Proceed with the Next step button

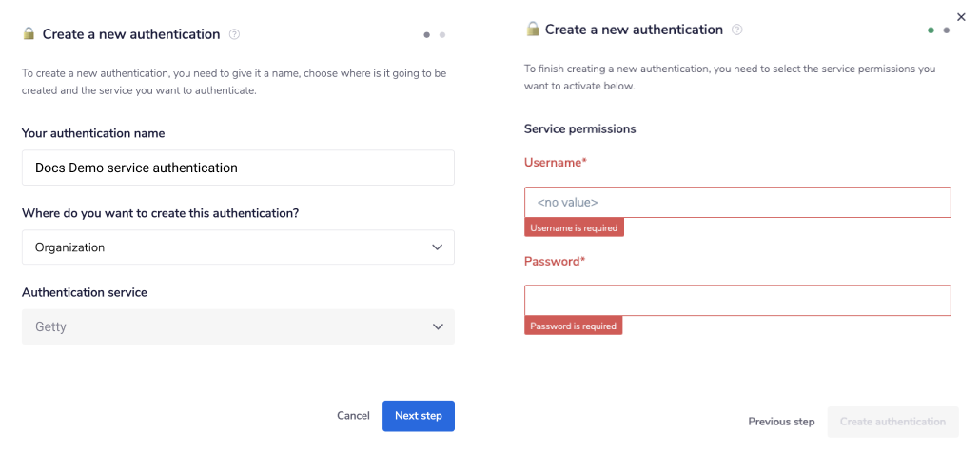(x=419, y=416)
